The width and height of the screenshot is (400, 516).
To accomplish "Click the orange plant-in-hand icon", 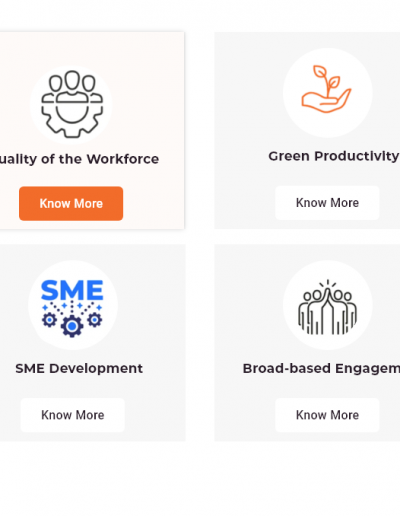I will coord(326,89).
